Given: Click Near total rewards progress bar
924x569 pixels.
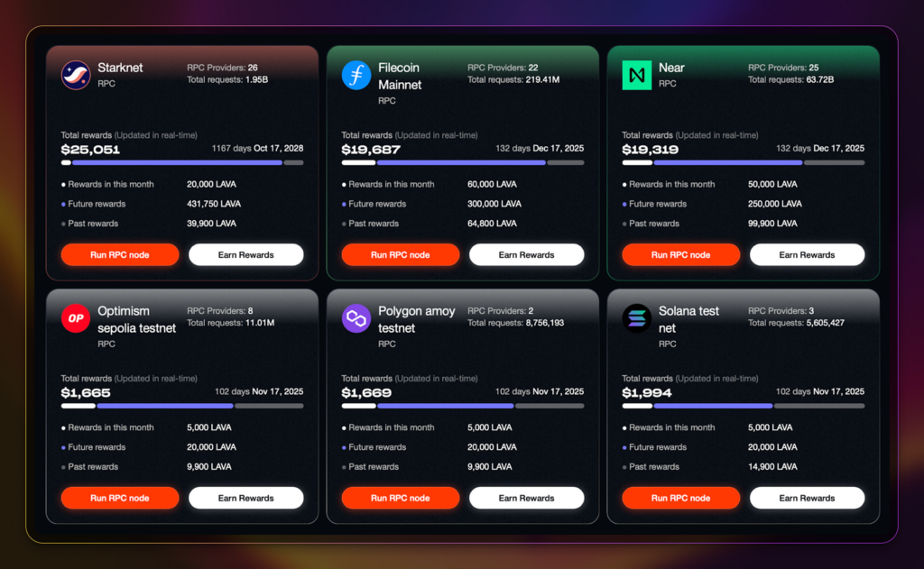Looking at the screenshot, I should [x=744, y=162].
